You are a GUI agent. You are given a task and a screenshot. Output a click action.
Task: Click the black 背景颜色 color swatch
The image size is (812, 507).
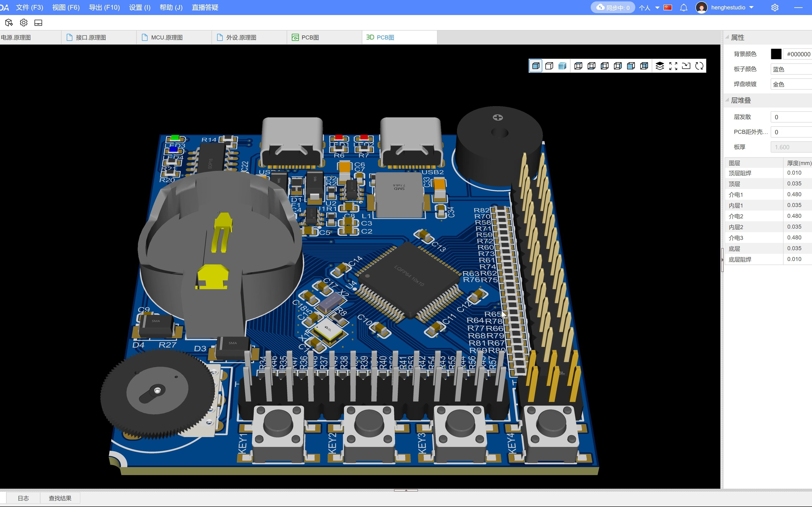coord(776,54)
